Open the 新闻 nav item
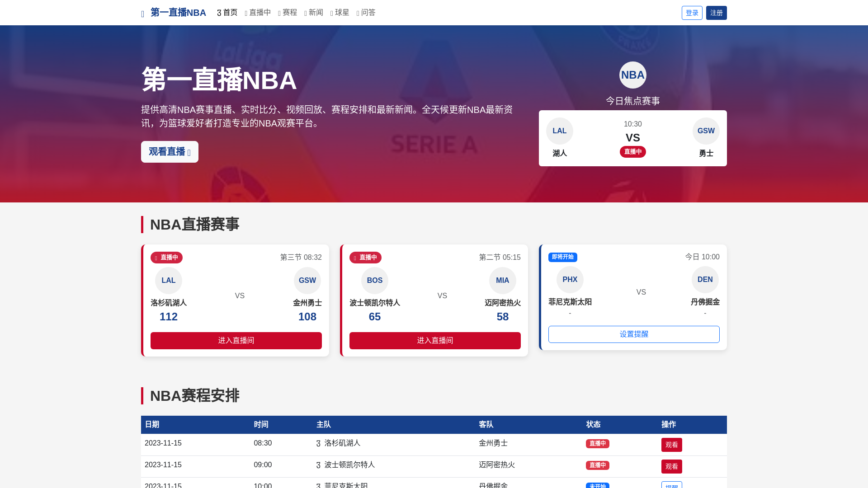Image resolution: width=868 pixels, height=488 pixels. [x=314, y=13]
